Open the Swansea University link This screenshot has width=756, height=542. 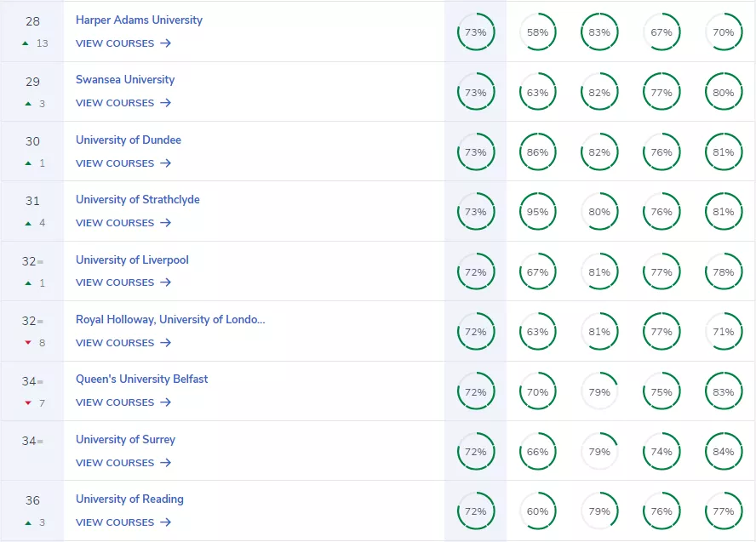(x=125, y=79)
